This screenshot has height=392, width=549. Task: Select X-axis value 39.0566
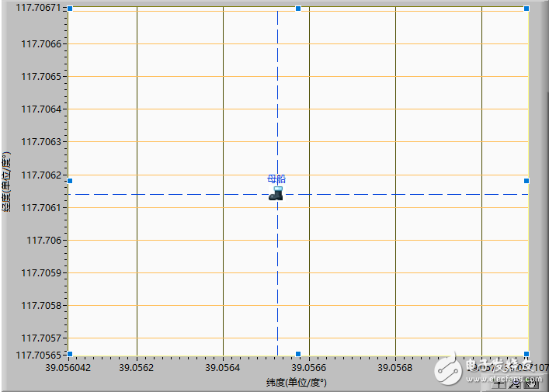coord(309,367)
